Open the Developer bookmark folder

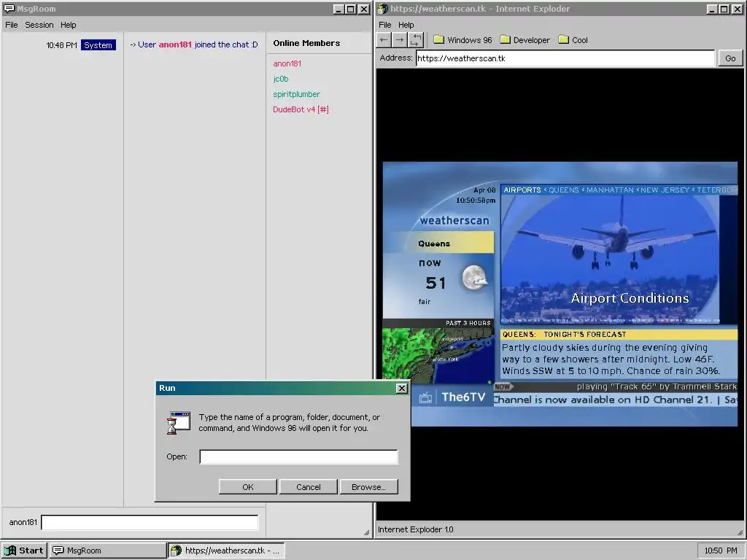click(x=525, y=40)
